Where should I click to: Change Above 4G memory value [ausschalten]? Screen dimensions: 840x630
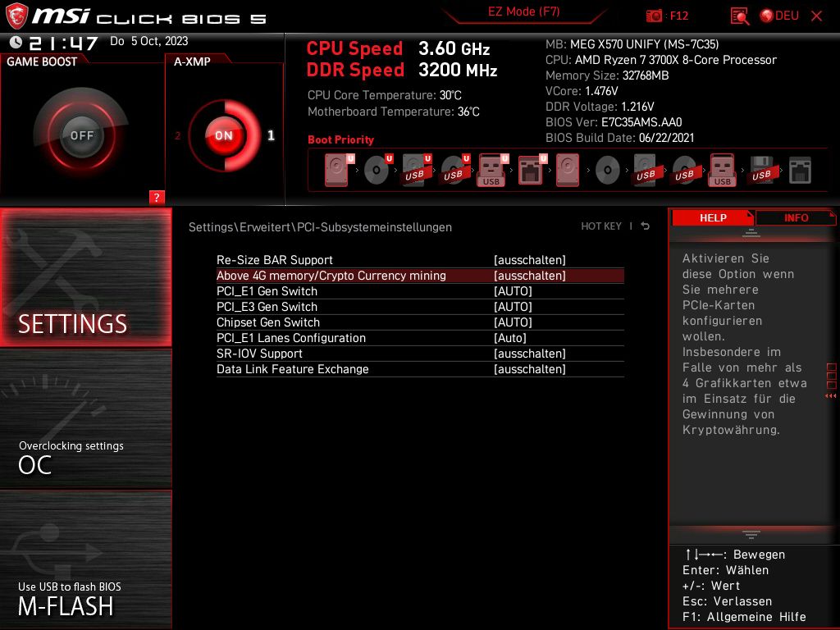[530, 276]
